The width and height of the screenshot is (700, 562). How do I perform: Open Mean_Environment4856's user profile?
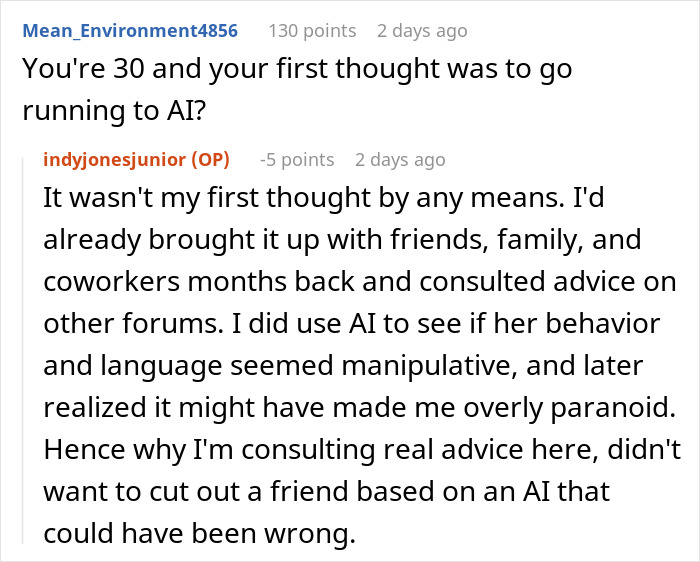tap(130, 31)
